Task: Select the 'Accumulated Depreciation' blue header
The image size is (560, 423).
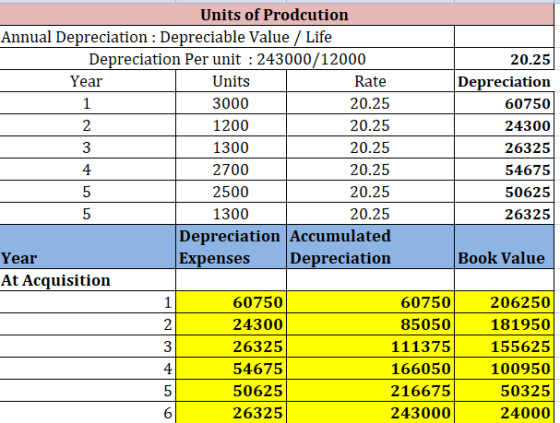Action: tap(370, 247)
